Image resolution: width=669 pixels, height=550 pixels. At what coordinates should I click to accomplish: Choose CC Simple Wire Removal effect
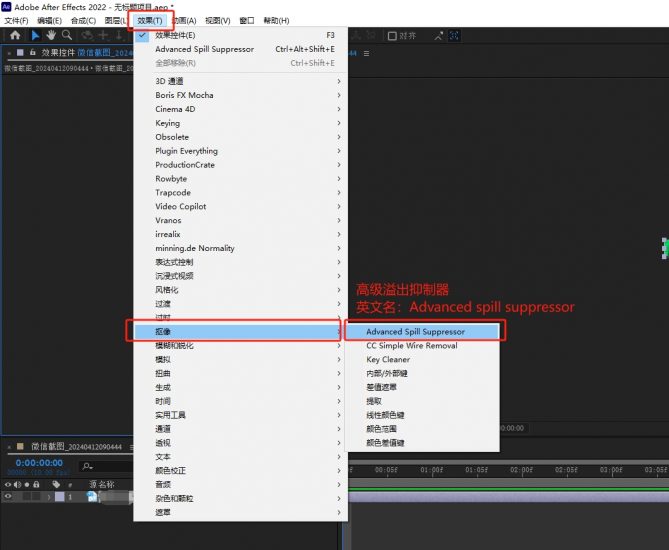point(422,346)
